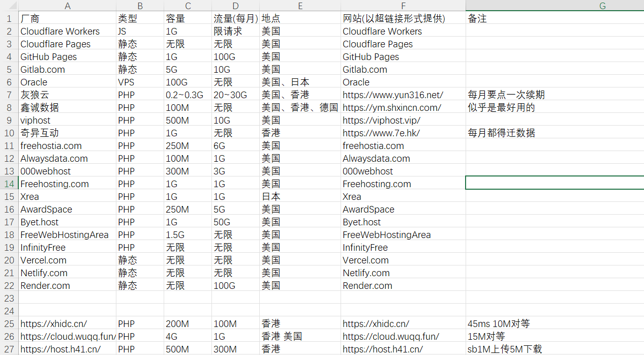Select column C header

[x=188, y=6]
